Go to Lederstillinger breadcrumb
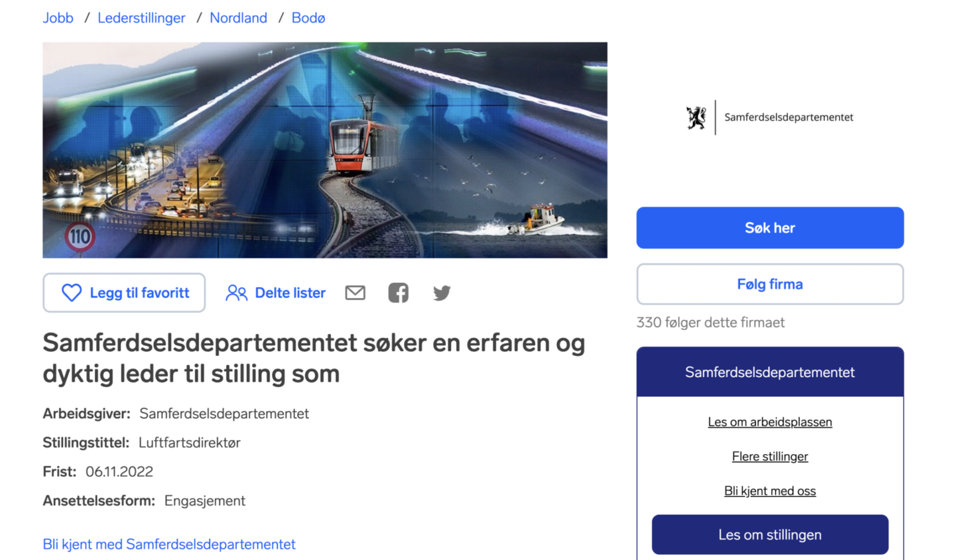The image size is (955, 560). click(141, 18)
